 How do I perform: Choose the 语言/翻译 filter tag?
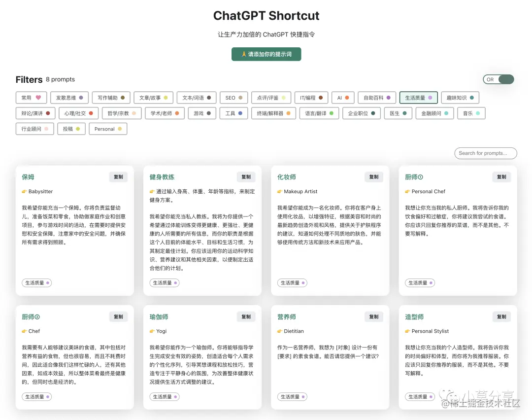click(319, 113)
